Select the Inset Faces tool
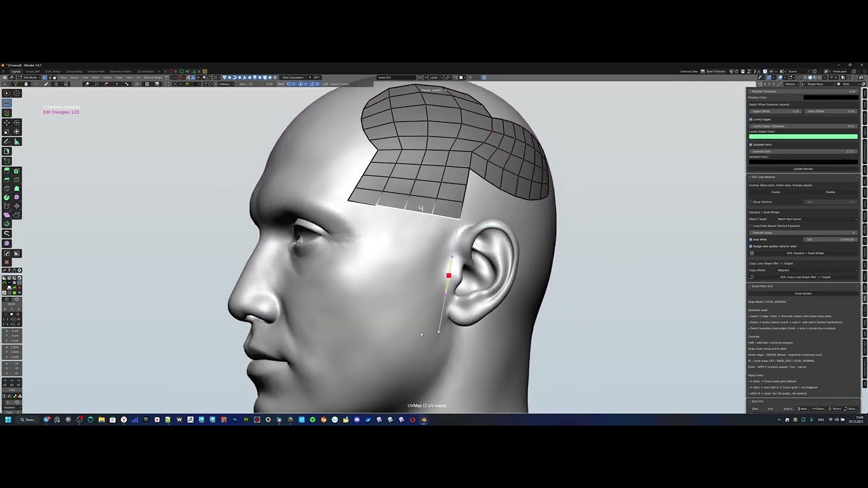The width and height of the screenshot is (868, 488). point(17,171)
